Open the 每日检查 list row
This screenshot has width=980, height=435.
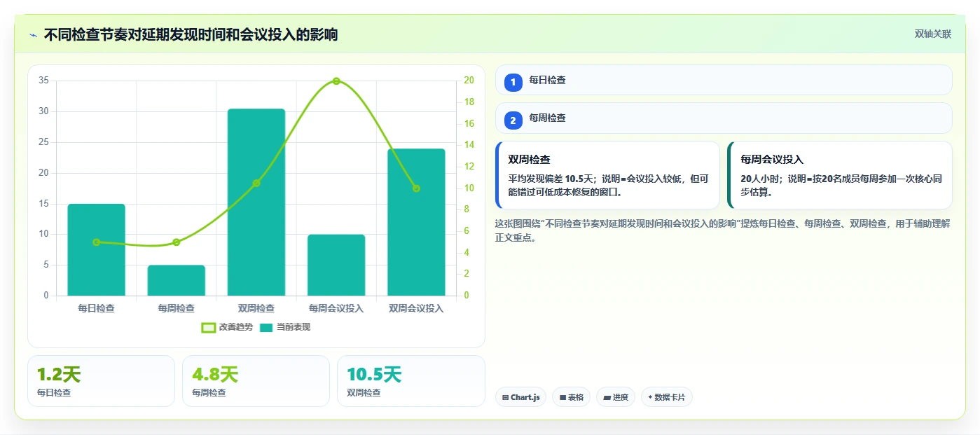(x=724, y=80)
